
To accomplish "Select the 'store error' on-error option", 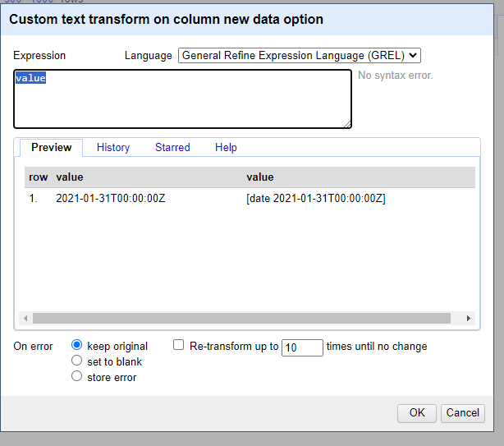I will [76, 376].
